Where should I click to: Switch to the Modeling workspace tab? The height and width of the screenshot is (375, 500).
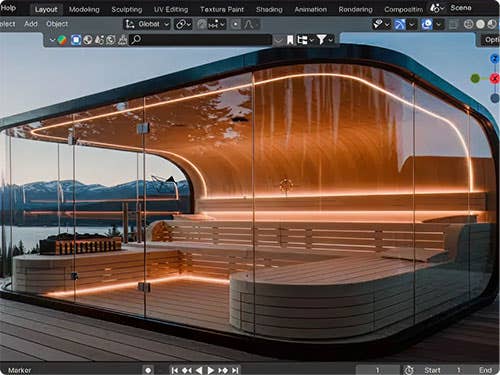point(84,10)
